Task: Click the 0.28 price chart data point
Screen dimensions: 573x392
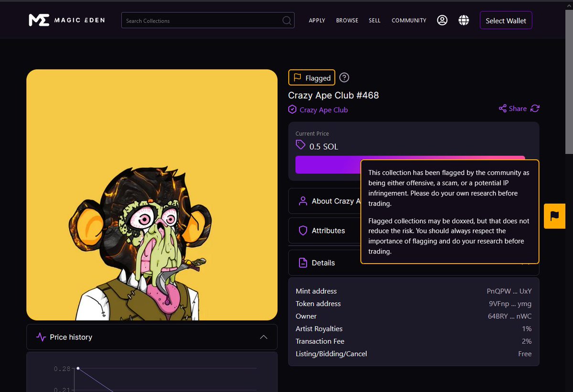Action: [x=78, y=368]
